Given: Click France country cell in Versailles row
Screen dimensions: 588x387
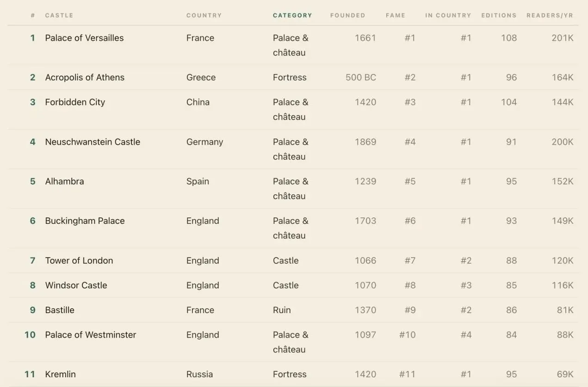Looking at the screenshot, I should click(x=200, y=38).
